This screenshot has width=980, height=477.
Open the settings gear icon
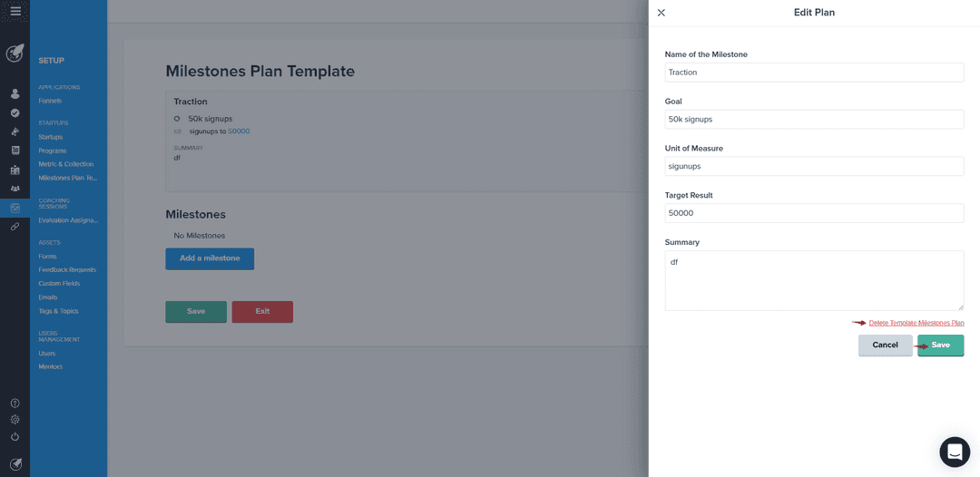click(x=15, y=420)
